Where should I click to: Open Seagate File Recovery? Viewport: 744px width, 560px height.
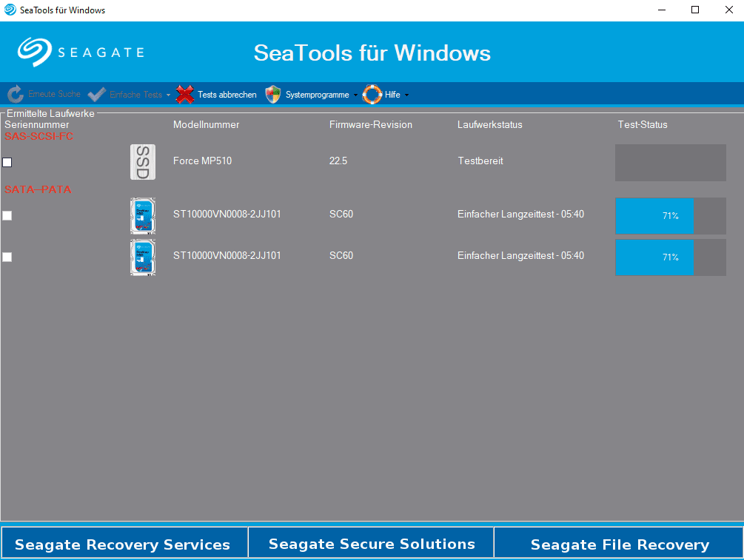tap(619, 543)
